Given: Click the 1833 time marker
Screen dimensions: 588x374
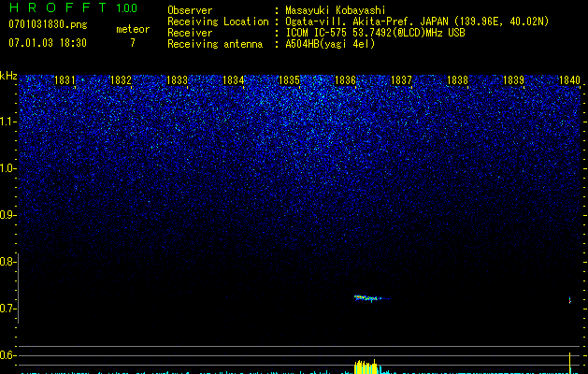Looking at the screenshot, I should [177, 80].
